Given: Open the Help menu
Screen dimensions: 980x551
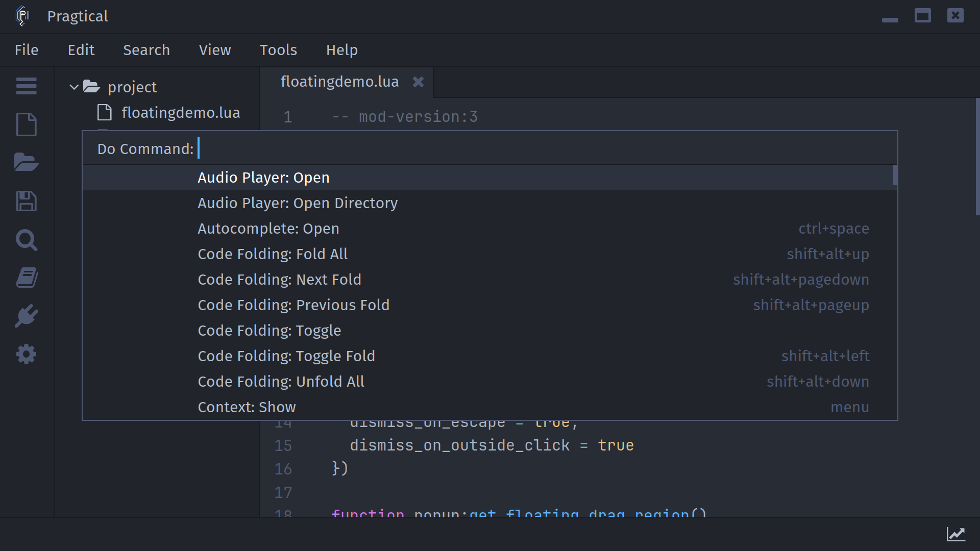Looking at the screenshot, I should pyautogui.click(x=342, y=50).
